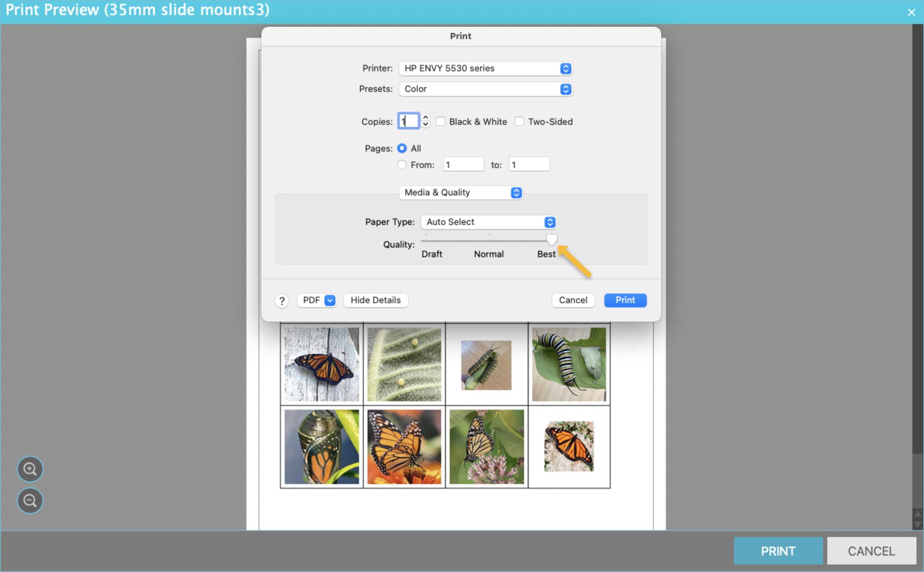
Task: Click the scroll down arrow in scrollbar
Action: click(x=917, y=524)
